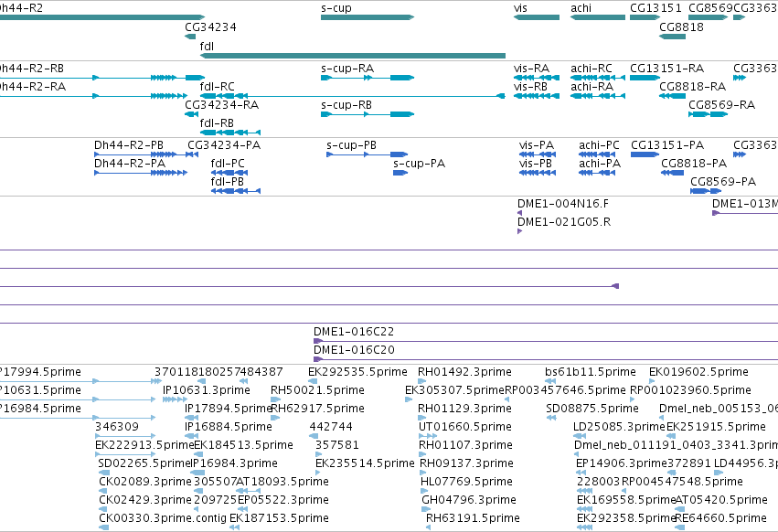Select protein Dh44-R2-PA
The image size is (778, 532).
(141, 173)
